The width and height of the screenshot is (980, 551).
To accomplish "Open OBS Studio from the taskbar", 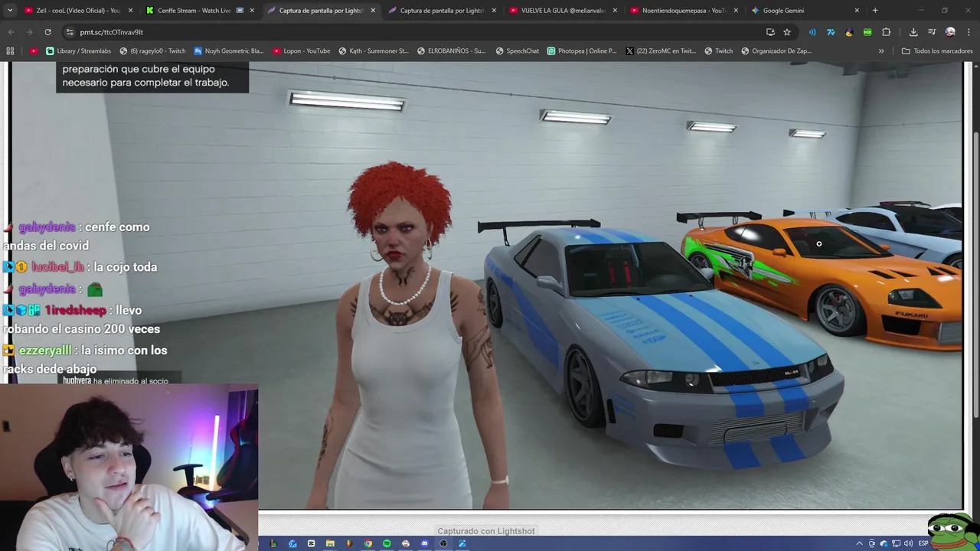I will pyautogui.click(x=443, y=543).
